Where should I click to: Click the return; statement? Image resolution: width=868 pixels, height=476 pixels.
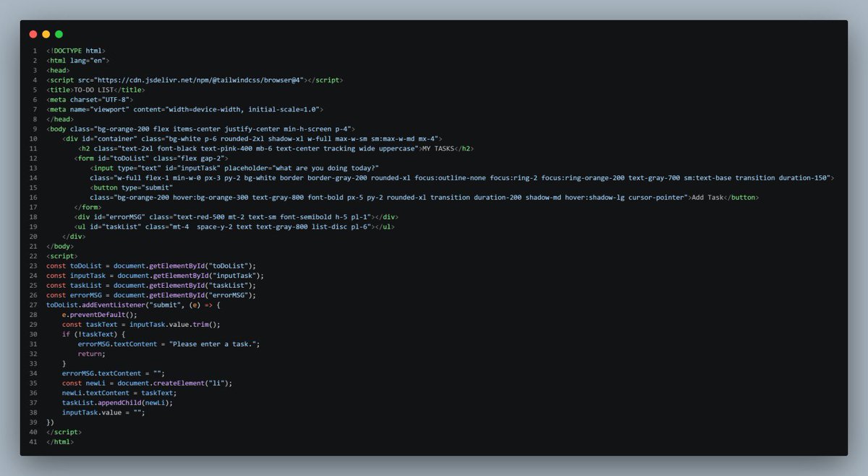92,354
